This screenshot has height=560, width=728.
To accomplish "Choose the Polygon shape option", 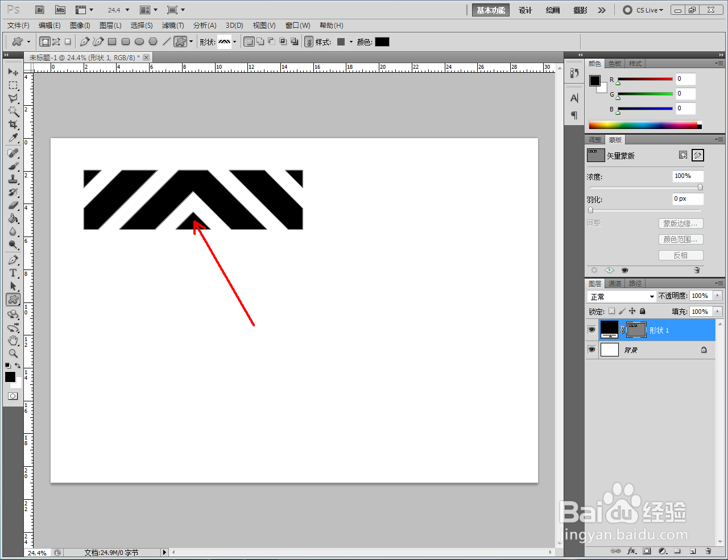I will tap(153, 42).
